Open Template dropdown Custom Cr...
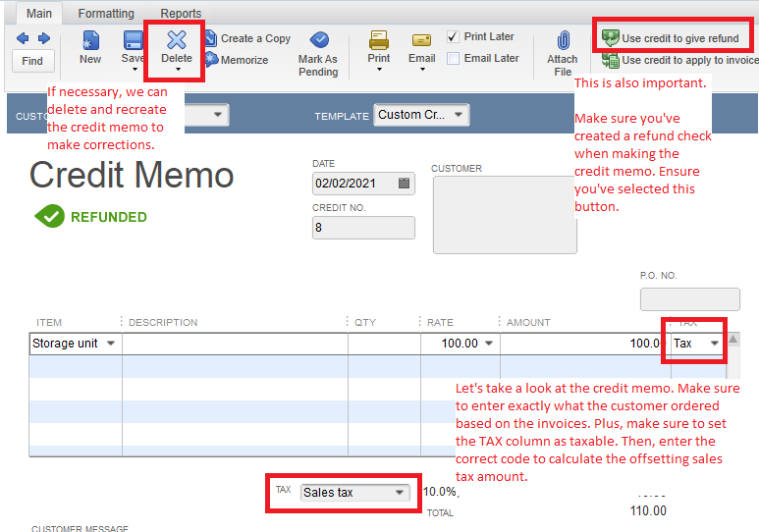The height and width of the screenshot is (532, 759). click(421, 115)
